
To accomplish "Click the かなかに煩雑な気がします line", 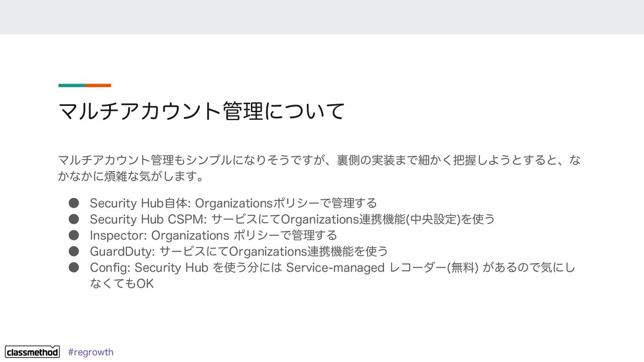I will (131, 177).
